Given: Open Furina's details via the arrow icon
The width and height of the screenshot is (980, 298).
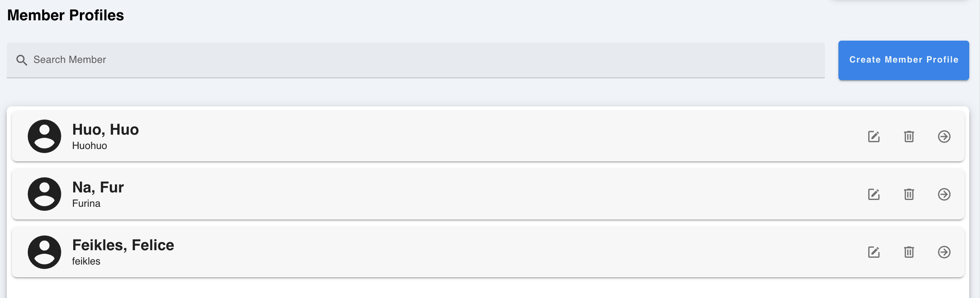Looking at the screenshot, I should [x=944, y=194].
